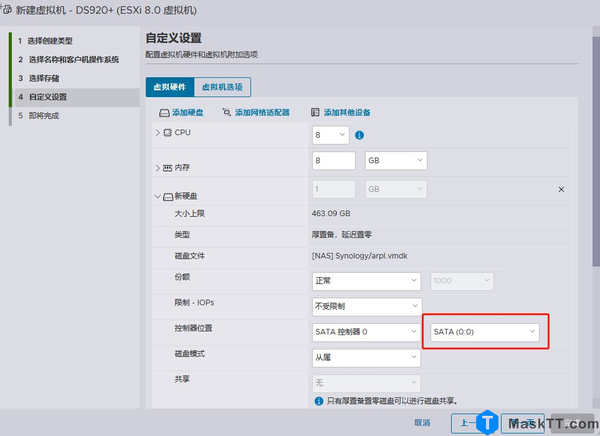The image size is (600, 436).
Task: Switch to the 虚拟硬件 tab
Action: [170, 87]
